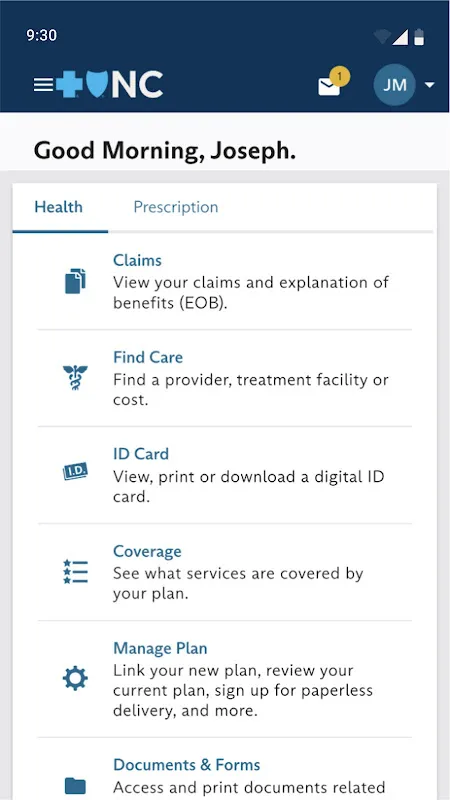Click the Manage Plan gear icon
Image resolution: width=450 pixels, height=800 pixels.
[x=76, y=679]
